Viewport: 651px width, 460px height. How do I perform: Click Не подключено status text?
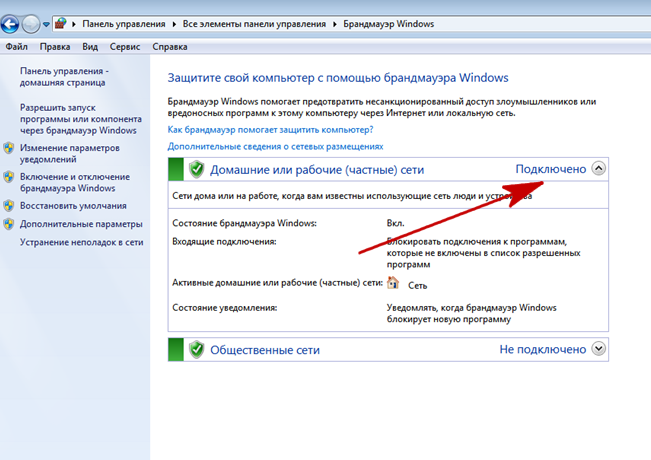pos(543,350)
